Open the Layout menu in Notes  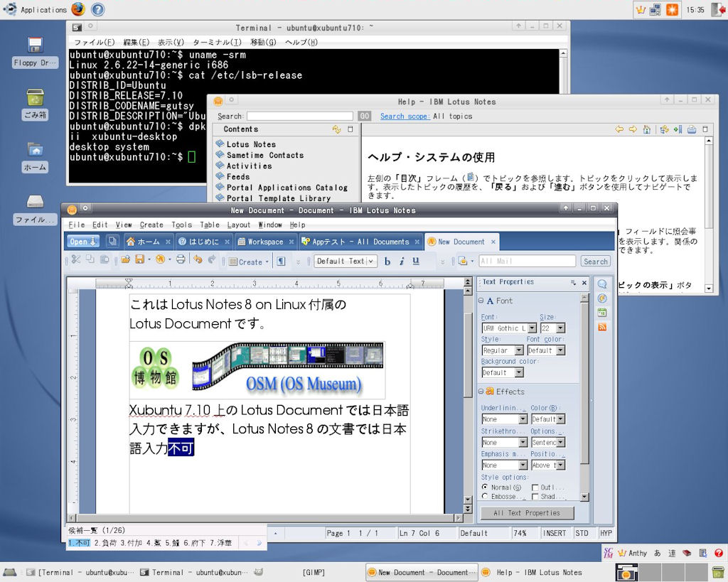click(239, 225)
